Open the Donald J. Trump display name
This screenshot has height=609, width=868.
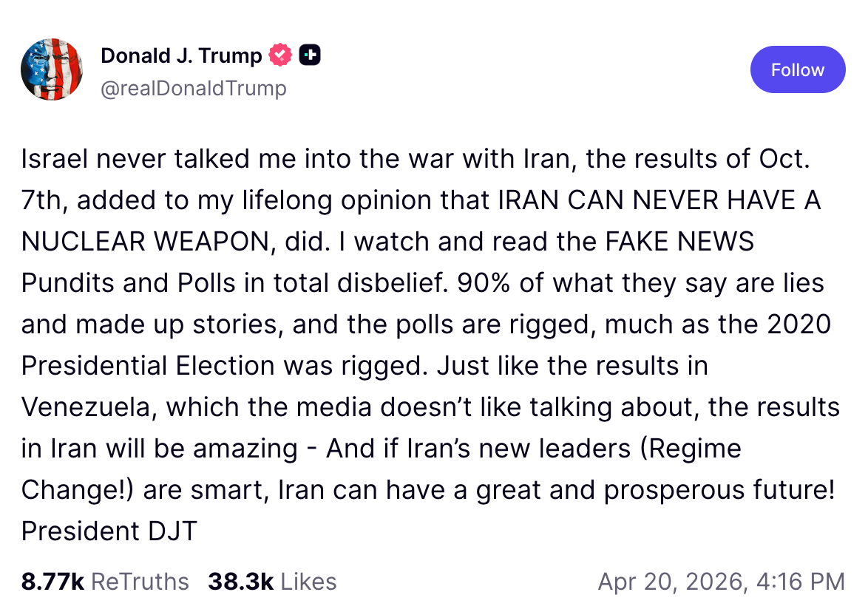[181, 55]
